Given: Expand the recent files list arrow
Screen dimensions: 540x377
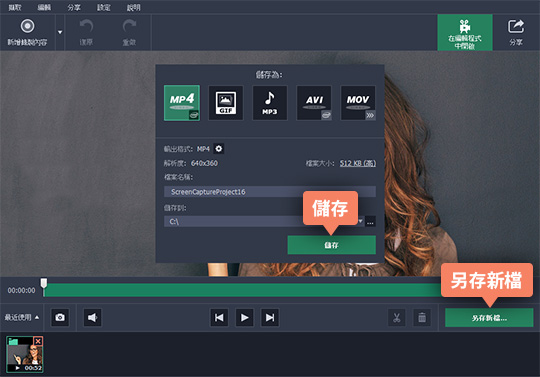Looking at the screenshot, I should point(37,317).
